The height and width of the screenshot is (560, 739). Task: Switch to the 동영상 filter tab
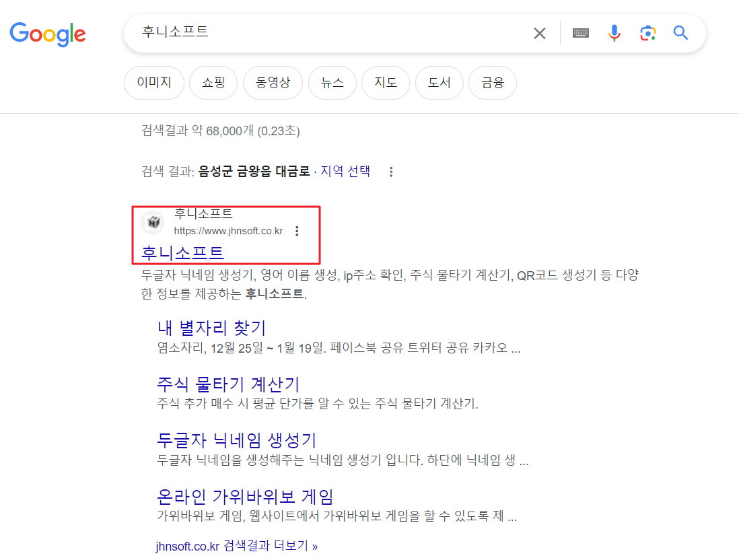pyautogui.click(x=273, y=83)
